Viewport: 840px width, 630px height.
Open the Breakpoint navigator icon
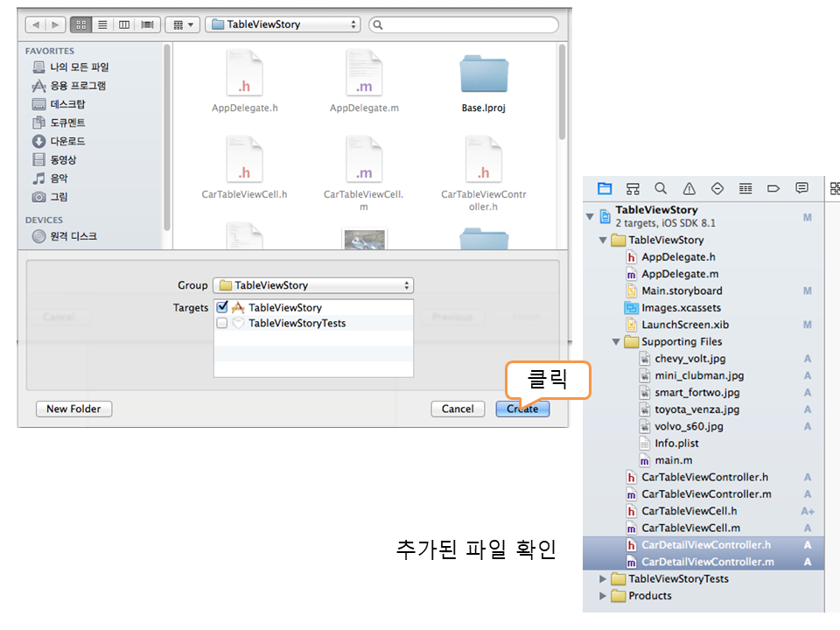[x=773, y=188]
